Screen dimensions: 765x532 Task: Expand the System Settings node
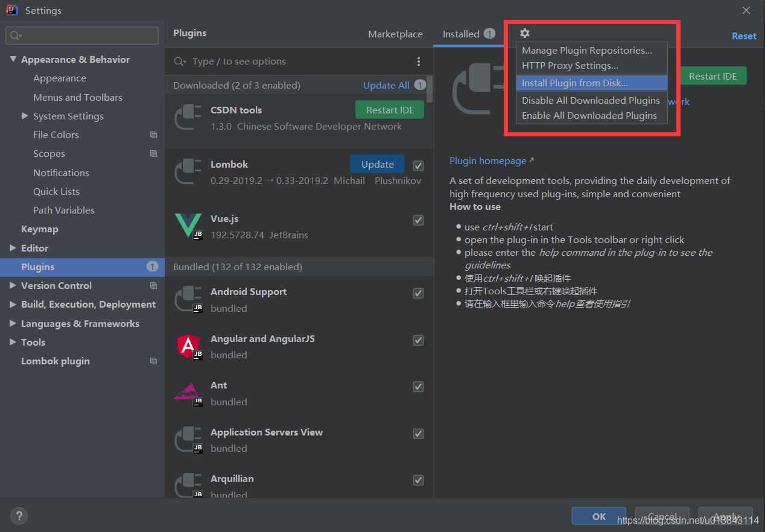(x=25, y=116)
